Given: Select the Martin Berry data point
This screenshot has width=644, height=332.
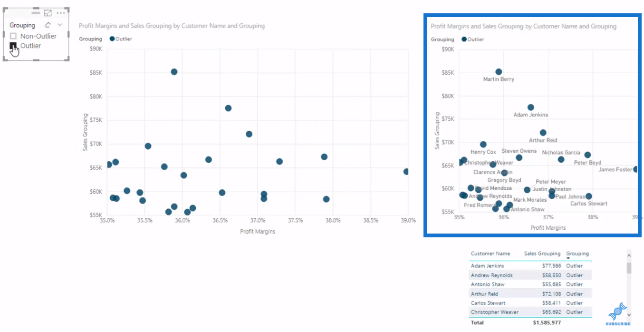Looking at the screenshot, I should (x=499, y=72).
